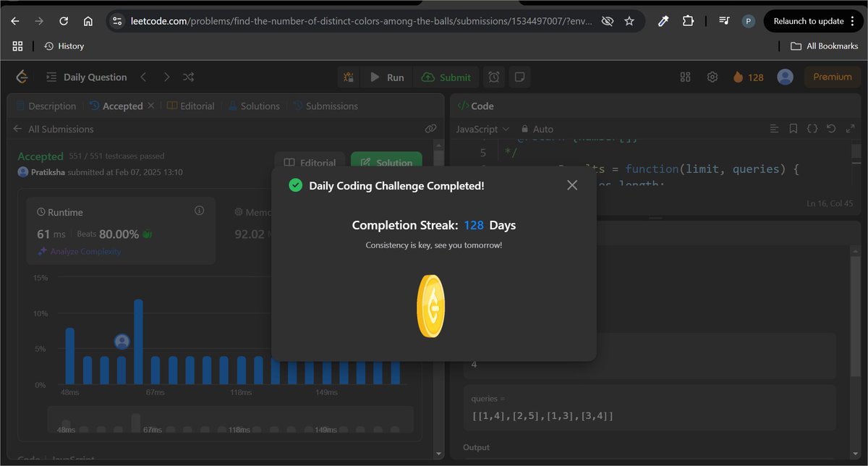Image resolution: width=868 pixels, height=466 pixels.
Task: Open the layout grid icon in the header
Action: 686,77
